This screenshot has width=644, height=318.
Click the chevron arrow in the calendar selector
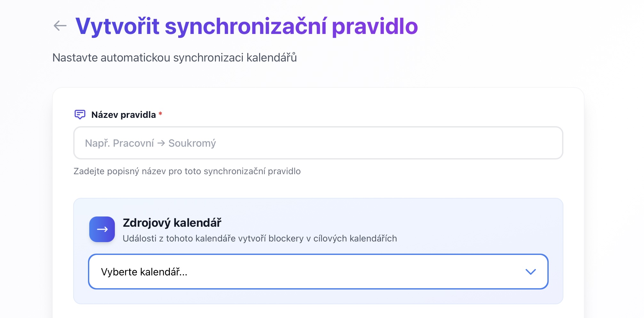pos(530,272)
